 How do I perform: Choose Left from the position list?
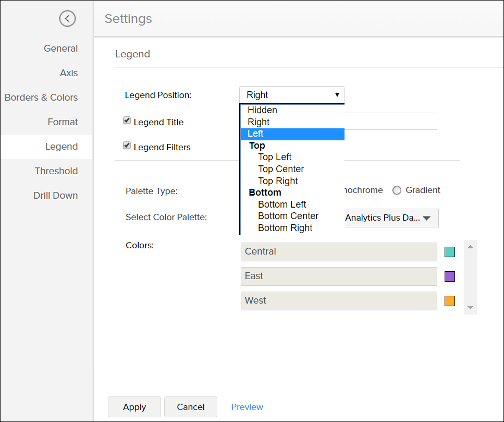tap(255, 134)
